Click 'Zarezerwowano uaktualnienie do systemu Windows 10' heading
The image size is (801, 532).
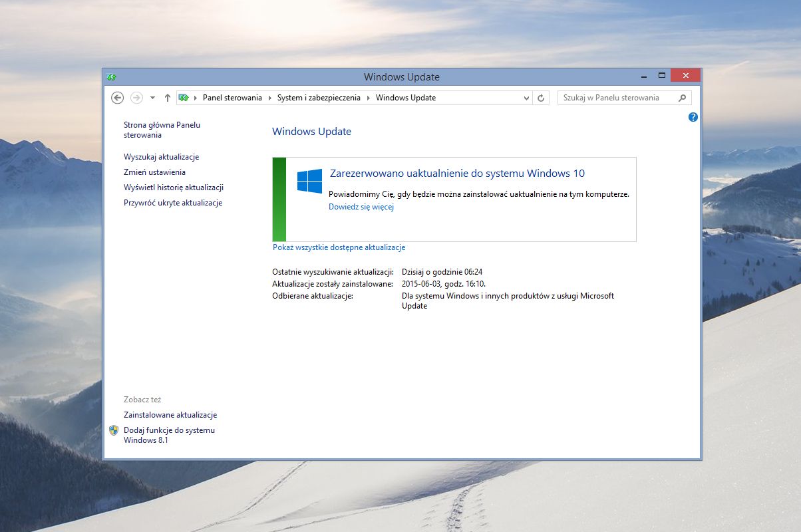click(x=457, y=174)
